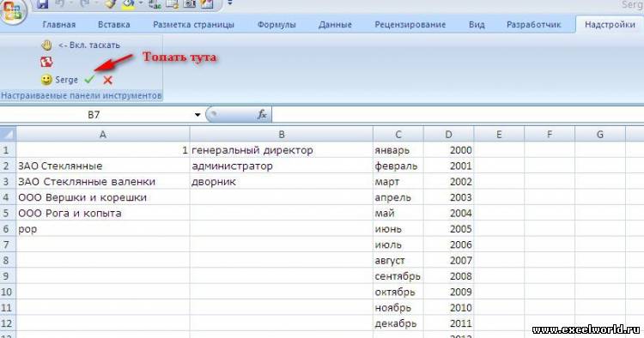The image size is (644, 338).
Task: Click the cell with value 2011
Action: click(x=448, y=323)
